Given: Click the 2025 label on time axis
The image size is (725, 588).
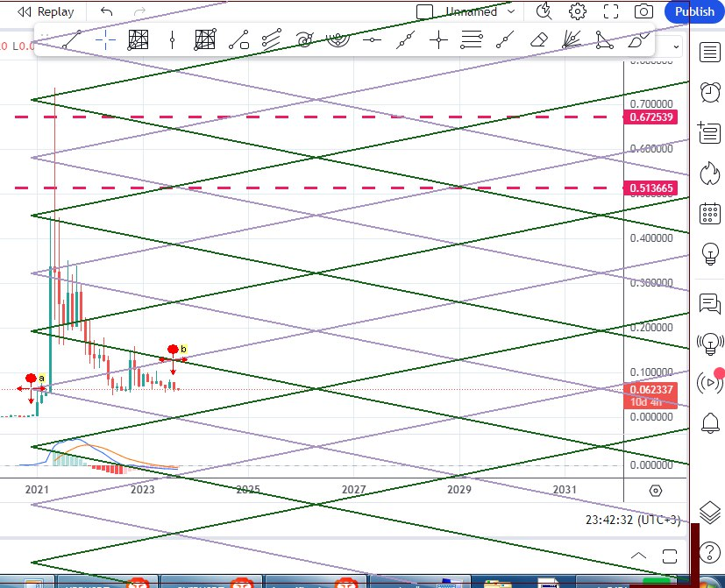Looking at the screenshot, I should pos(248,490).
